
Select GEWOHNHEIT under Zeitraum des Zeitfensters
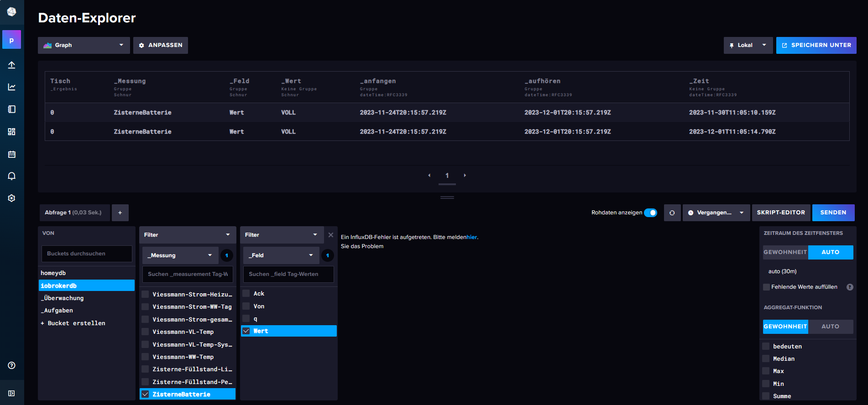coord(785,252)
